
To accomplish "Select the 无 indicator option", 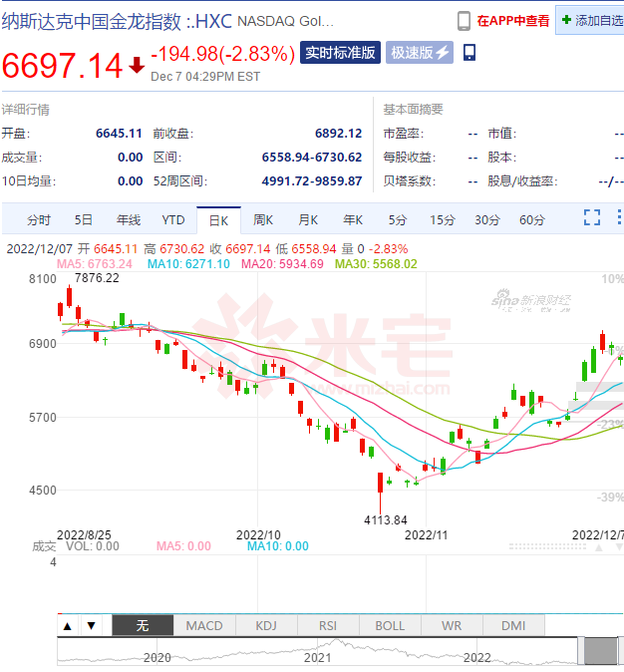I will pyautogui.click(x=143, y=626).
